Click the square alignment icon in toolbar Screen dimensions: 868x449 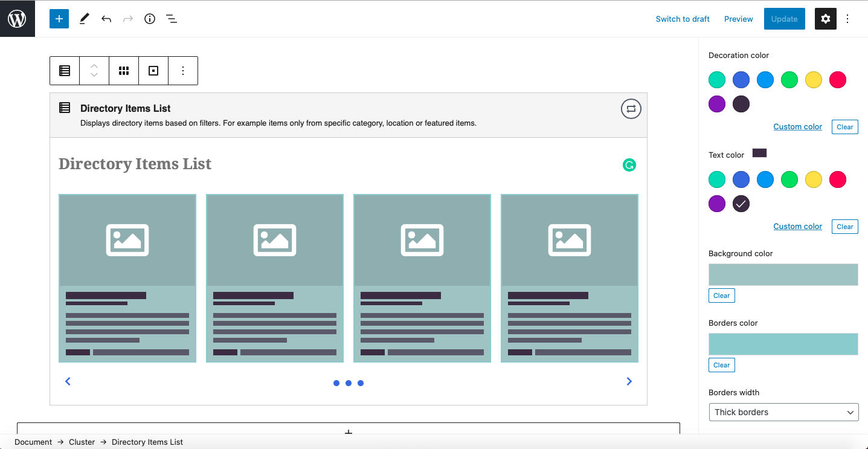153,71
